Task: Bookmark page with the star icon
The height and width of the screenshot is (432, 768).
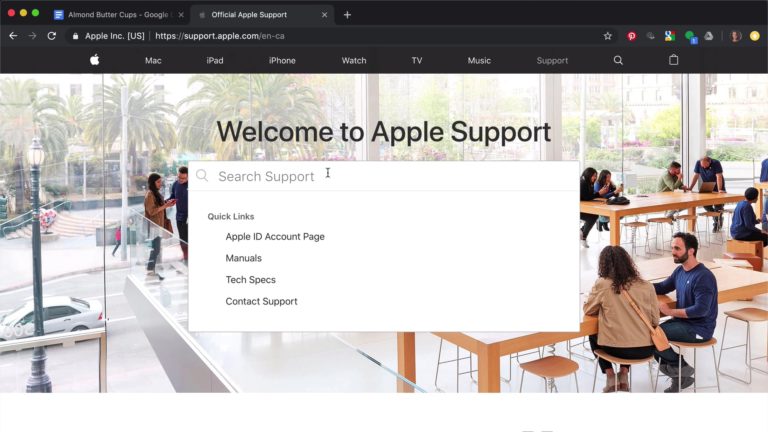Action: (608, 36)
